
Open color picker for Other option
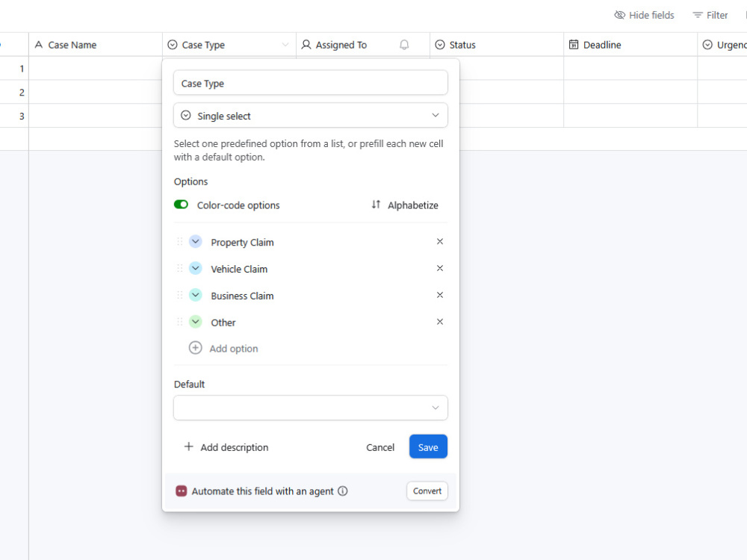pos(195,321)
